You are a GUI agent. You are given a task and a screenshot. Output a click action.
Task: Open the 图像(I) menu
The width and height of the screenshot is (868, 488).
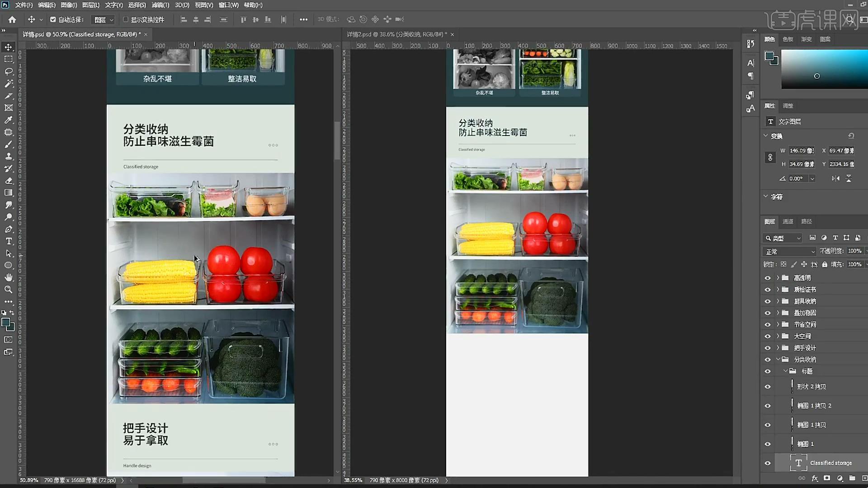[x=69, y=5]
